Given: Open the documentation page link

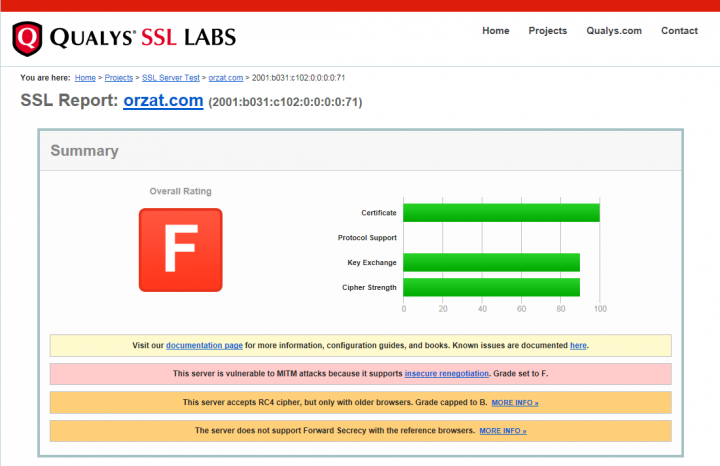Looking at the screenshot, I should pos(204,345).
